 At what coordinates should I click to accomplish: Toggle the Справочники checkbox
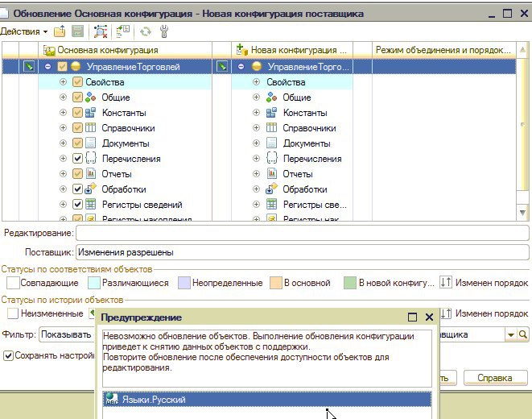77,127
